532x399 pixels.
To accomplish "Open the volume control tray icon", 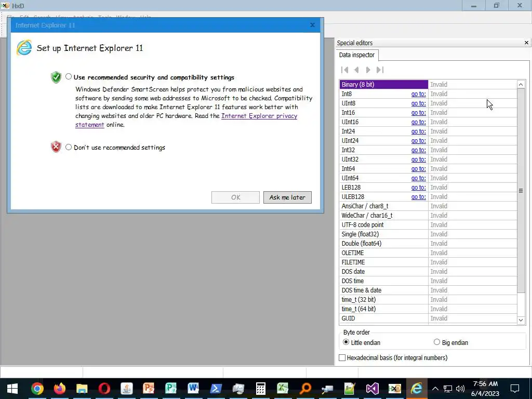I will 460,389.
